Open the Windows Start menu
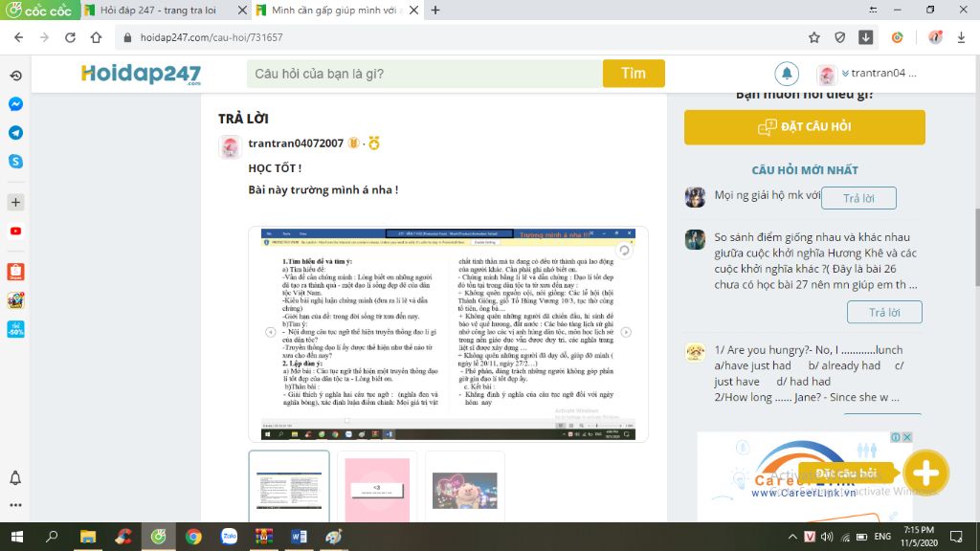This screenshot has width=980, height=551. tap(17, 537)
